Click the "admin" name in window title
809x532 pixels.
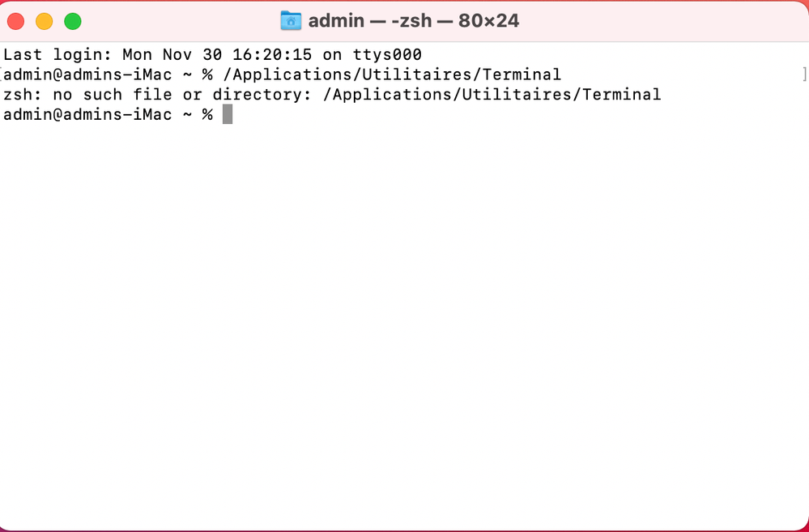point(336,21)
